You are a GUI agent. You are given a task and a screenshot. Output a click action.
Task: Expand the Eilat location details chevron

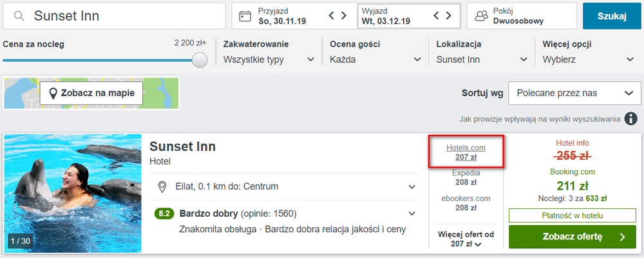[x=412, y=187]
